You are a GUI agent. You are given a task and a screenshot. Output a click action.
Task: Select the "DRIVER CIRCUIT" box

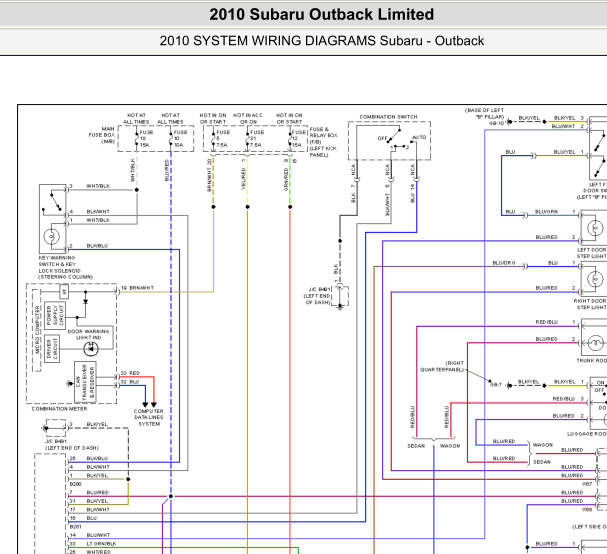click(52, 349)
